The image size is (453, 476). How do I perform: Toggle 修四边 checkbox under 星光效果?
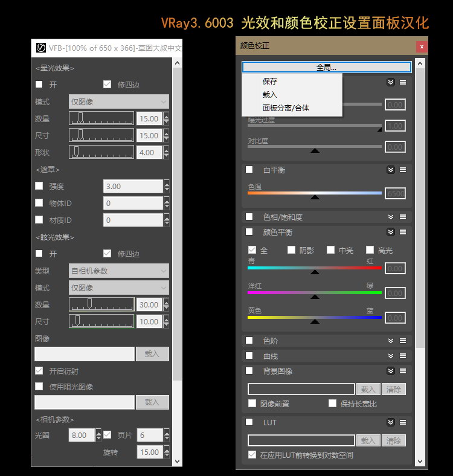(107, 84)
